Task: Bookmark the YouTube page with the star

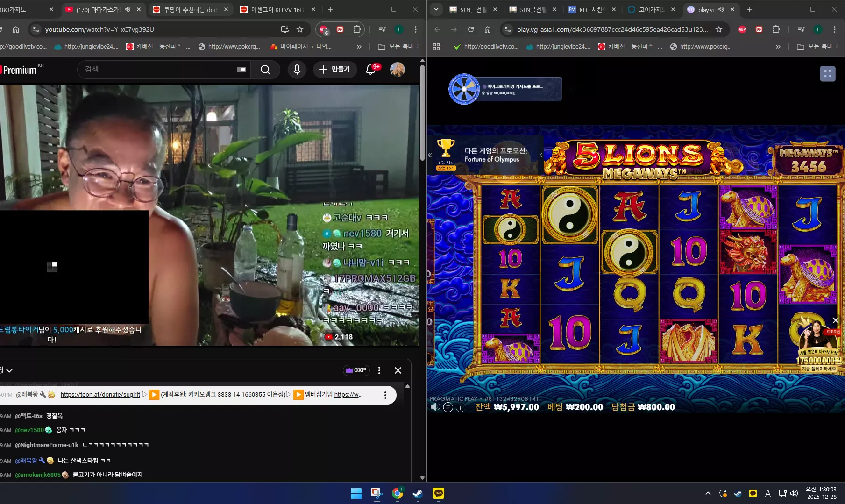Action: (300, 29)
